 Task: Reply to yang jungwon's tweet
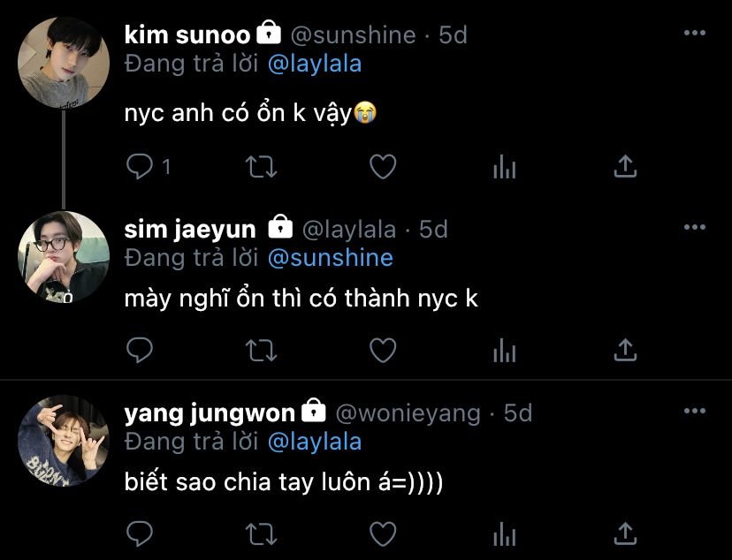pyautogui.click(x=140, y=534)
